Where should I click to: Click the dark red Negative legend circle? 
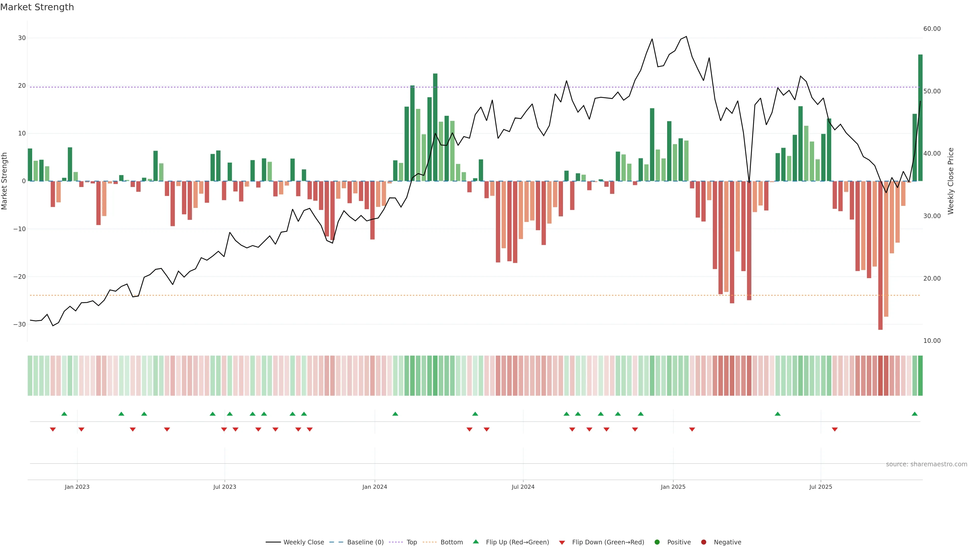point(703,542)
